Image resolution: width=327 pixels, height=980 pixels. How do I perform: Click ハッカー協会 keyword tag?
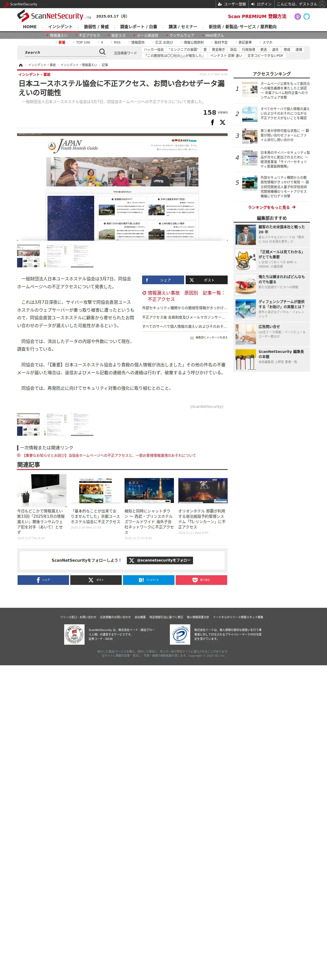pyautogui.click(x=154, y=49)
